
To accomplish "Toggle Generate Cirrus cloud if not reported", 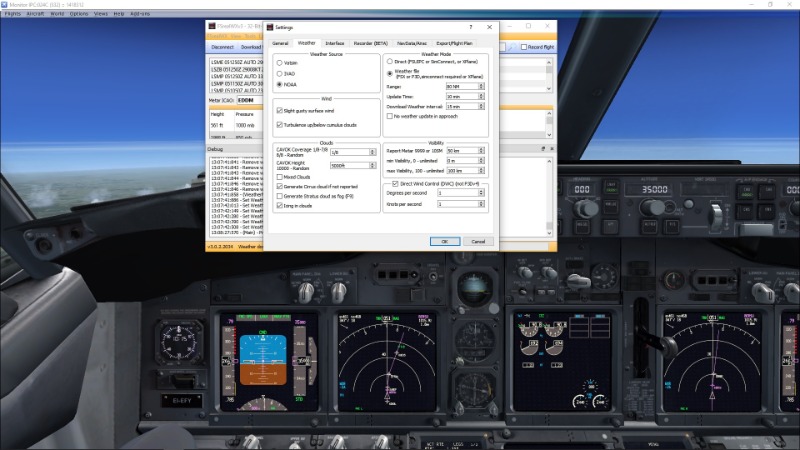I will click(280, 186).
